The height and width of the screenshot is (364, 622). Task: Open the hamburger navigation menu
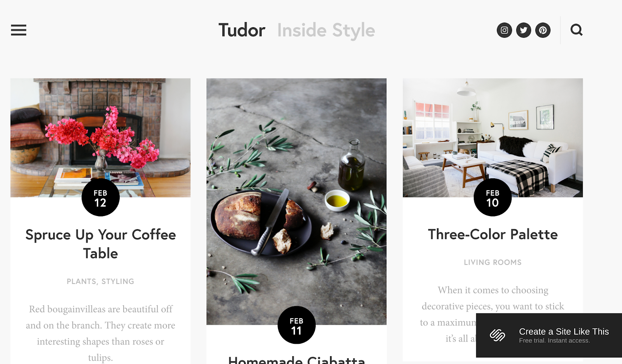pyautogui.click(x=19, y=30)
